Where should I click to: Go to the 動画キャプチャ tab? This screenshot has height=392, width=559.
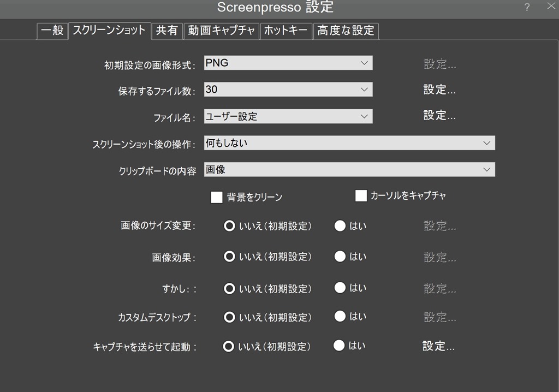click(221, 31)
